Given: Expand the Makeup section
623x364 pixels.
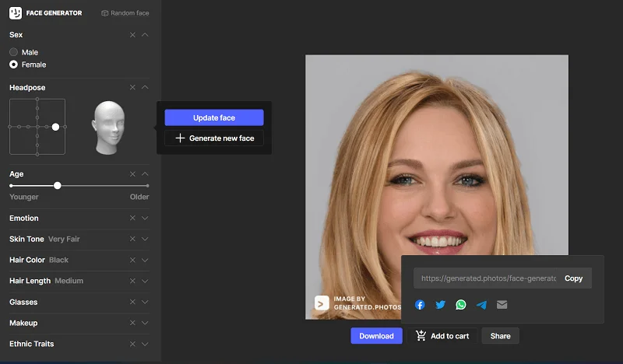Looking at the screenshot, I should click(145, 323).
